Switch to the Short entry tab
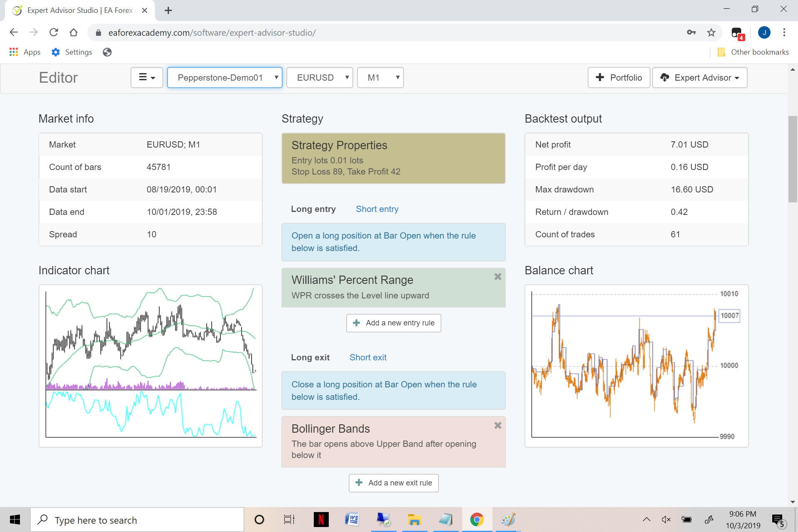Screen dimensions: 798x532 (x=377, y=209)
